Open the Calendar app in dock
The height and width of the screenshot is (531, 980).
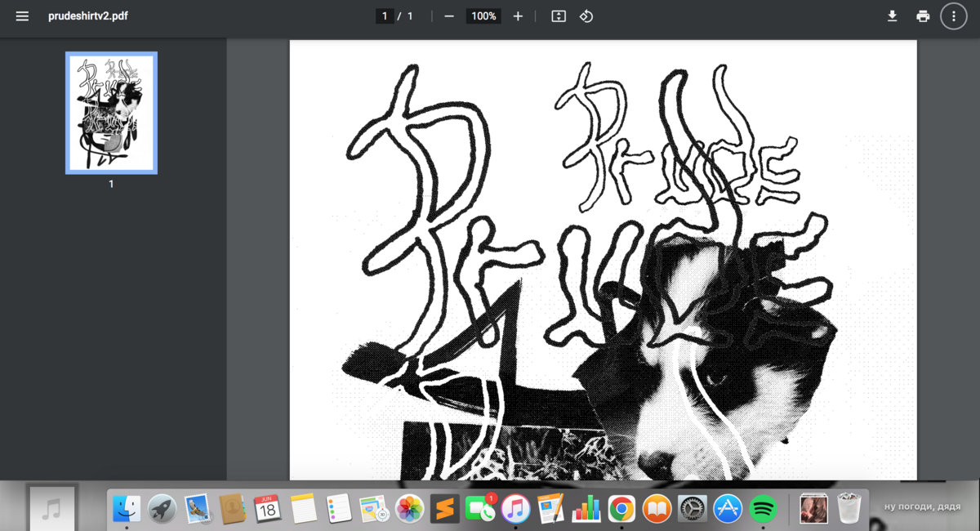click(x=267, y=509)
